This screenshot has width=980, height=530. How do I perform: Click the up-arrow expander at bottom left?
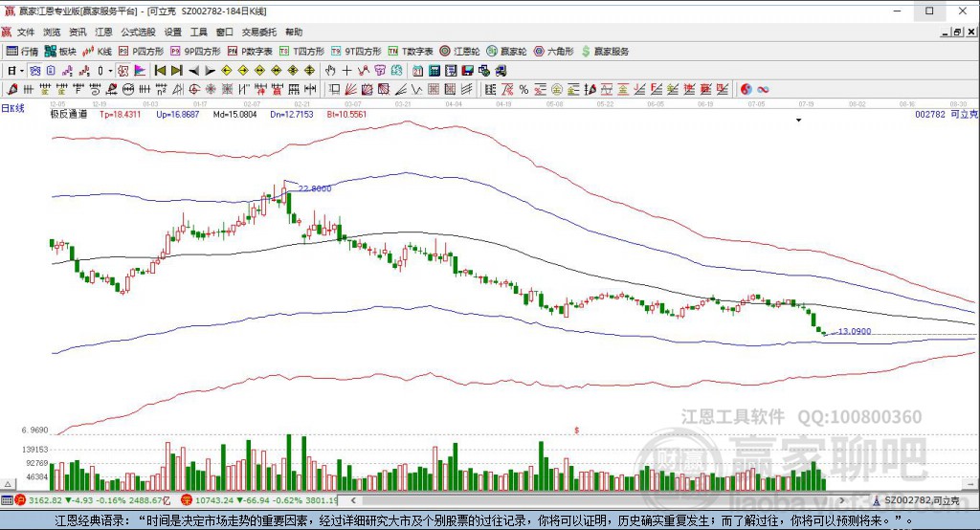tap(8, 484)
